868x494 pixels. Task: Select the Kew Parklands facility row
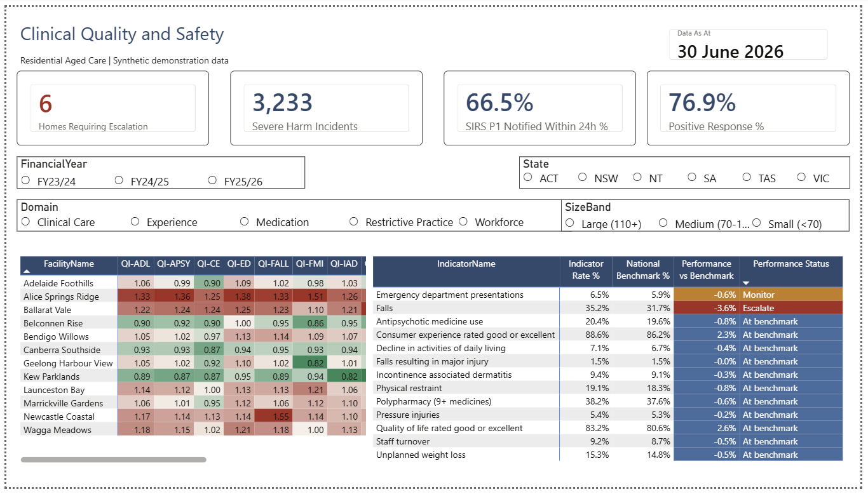point(193,377)
